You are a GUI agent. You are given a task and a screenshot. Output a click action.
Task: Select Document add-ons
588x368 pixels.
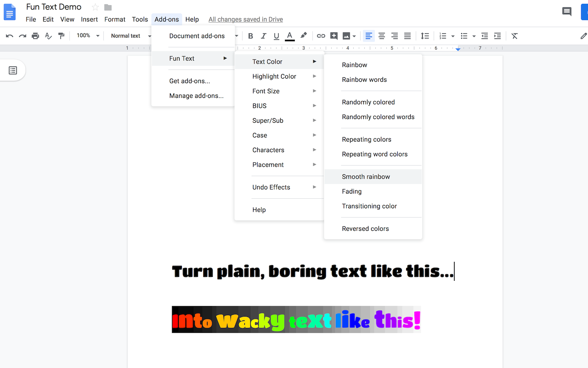193,36
